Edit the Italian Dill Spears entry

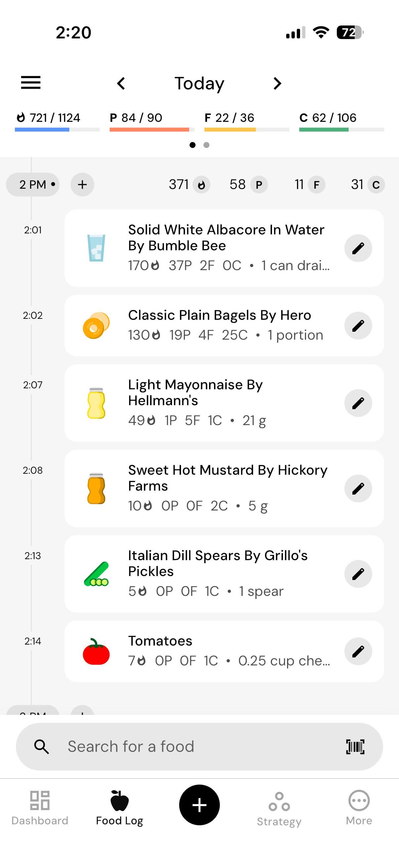coord(358,574)
